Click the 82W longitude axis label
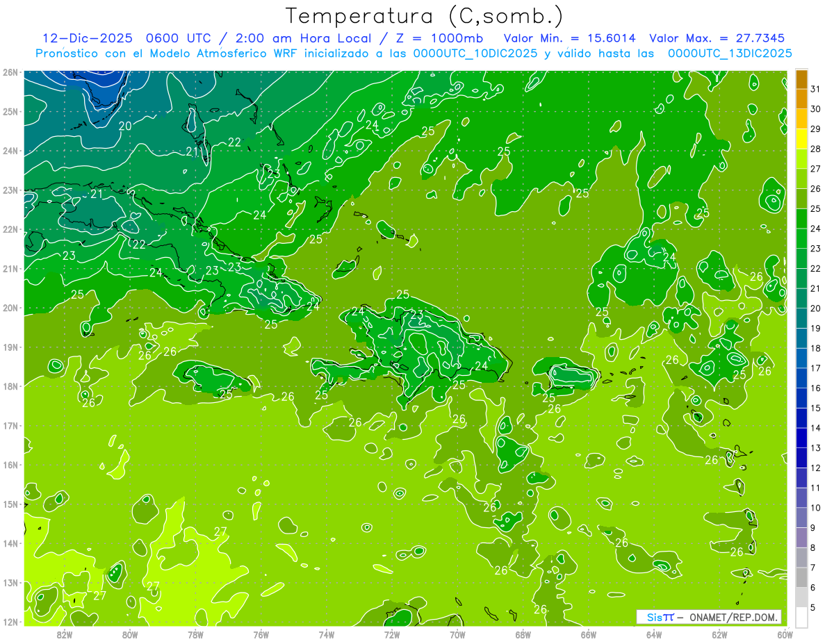Viewport: 834px width, 644px height. (64, 634)
